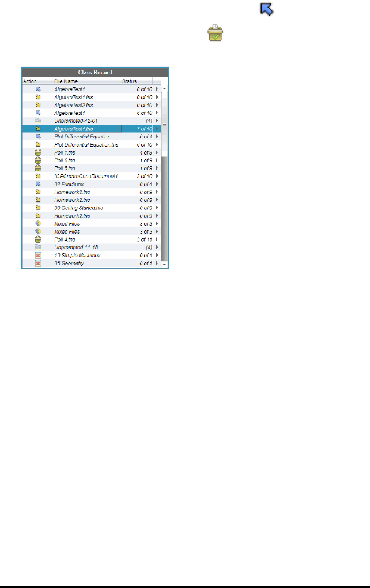Click the delete icon for 10 Simple Machines
370x588 pixels.
coord(38,256)
